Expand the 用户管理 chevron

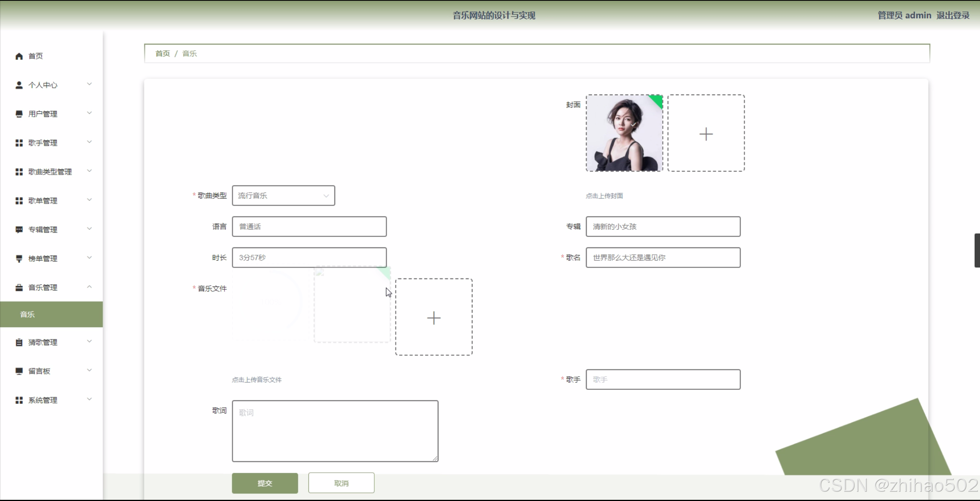pos(89,113)
